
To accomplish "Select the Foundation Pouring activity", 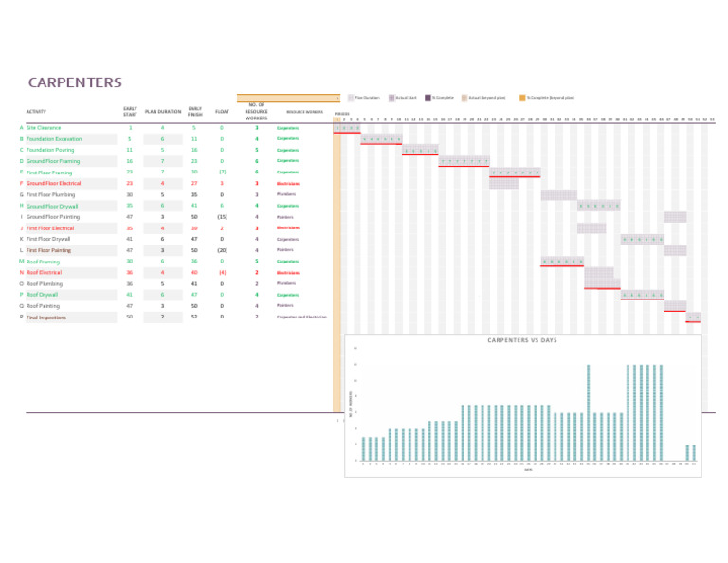I will tap(50, 150).
